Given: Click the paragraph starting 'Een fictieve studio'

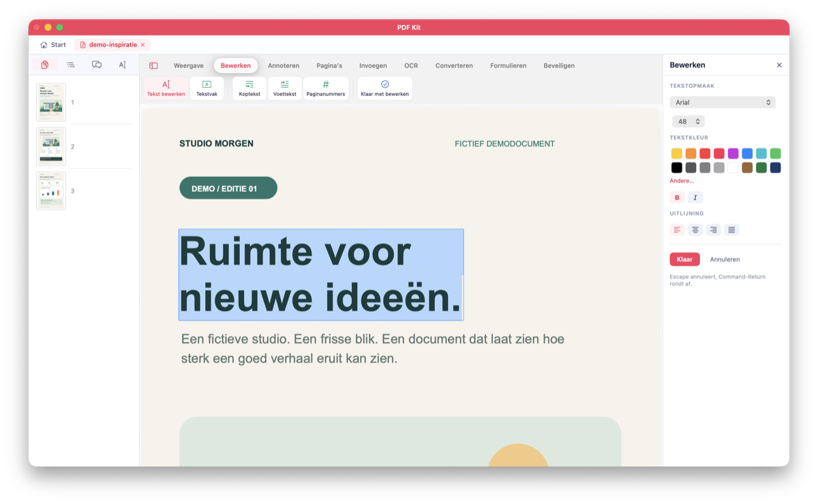Looking at the screenshot, I should pyautogui.click(x=373, y=348).
